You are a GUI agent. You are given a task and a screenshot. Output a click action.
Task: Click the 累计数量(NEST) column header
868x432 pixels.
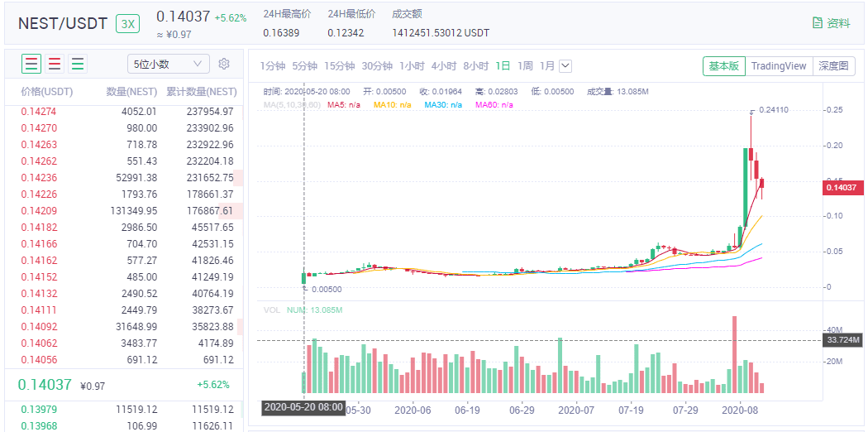(201, 92)
